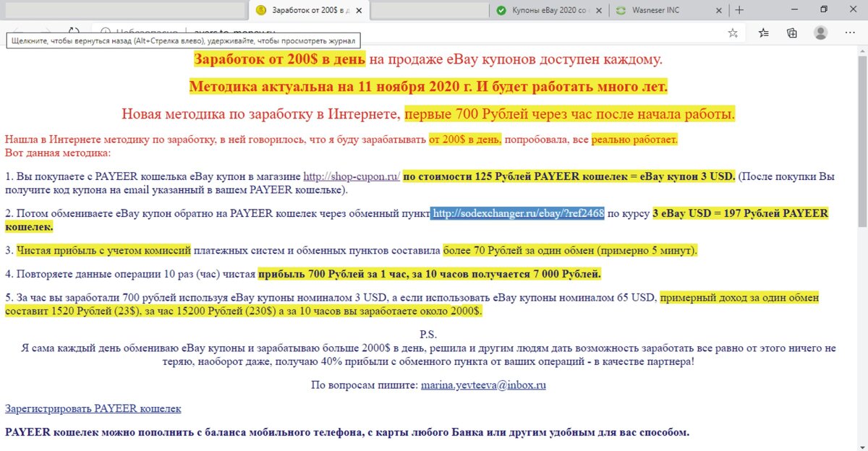Open 'Зарегистрировать PAYEER кошелек' link
The height and width of the screenshot is (451, 868).
pyautogui.click(x=93, y=408)
